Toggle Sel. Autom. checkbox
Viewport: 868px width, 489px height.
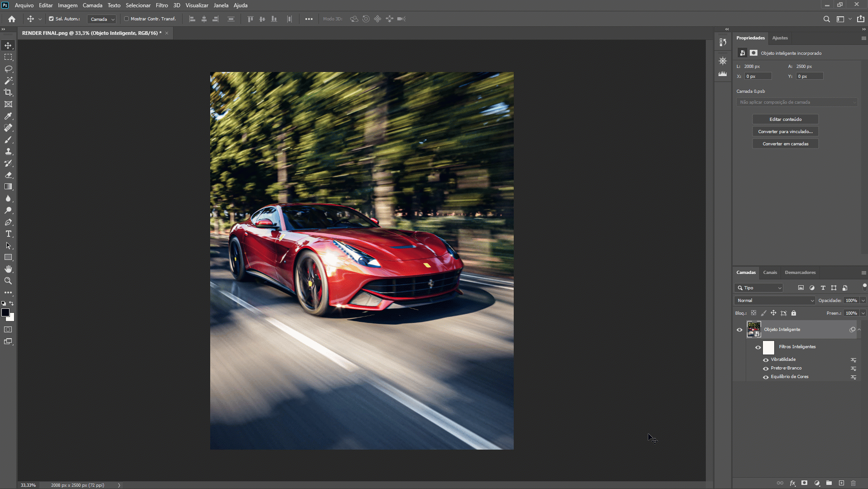51,19
